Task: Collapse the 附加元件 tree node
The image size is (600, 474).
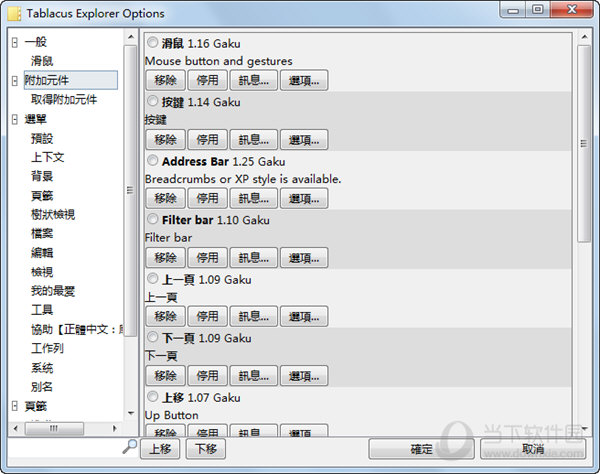Action: [15, 81]
